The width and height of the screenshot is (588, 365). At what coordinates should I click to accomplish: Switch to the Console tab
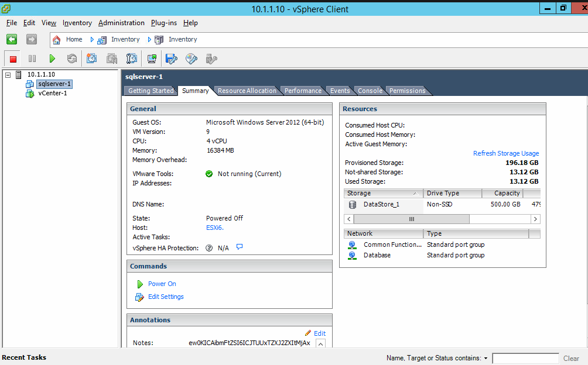click(370, 91)
